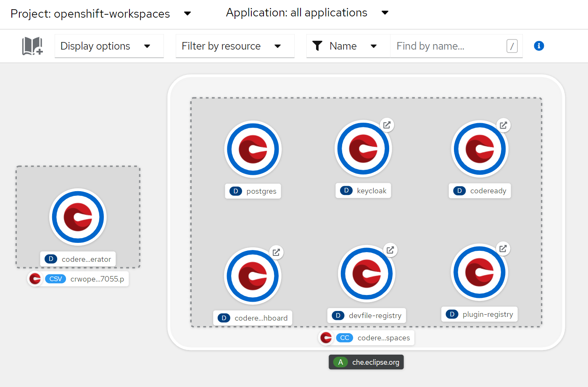Select the plugin-registry deployment node

(x=479, y=272)
